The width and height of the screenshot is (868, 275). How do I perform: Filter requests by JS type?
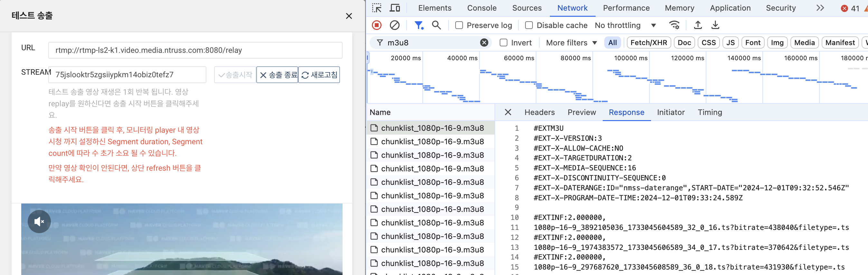click(730, 43)
